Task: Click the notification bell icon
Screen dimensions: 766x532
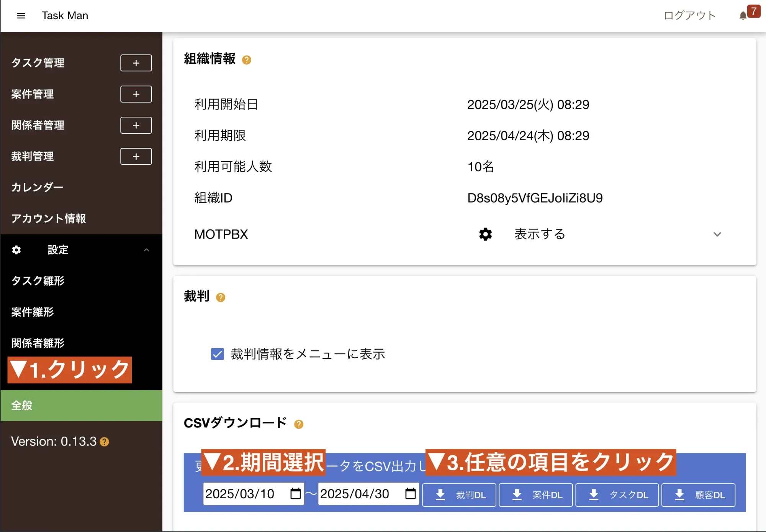Action: (743, 16)
